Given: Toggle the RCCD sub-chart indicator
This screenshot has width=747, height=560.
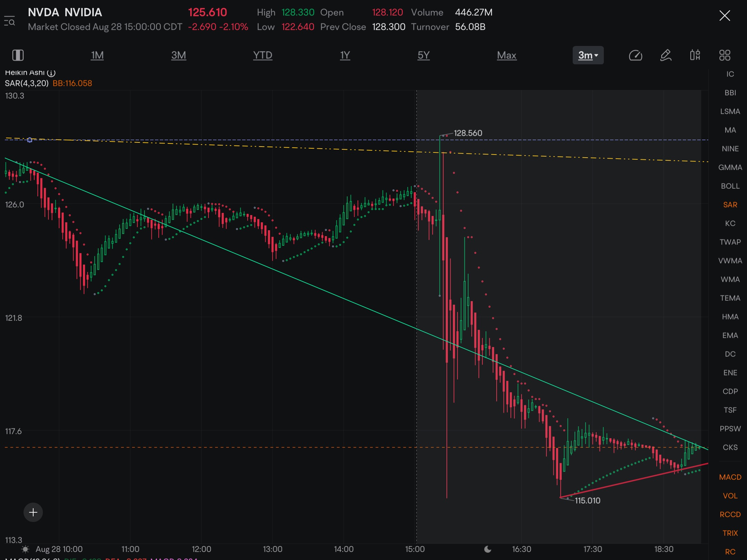Looking at the screenshot, I should 730,514.
